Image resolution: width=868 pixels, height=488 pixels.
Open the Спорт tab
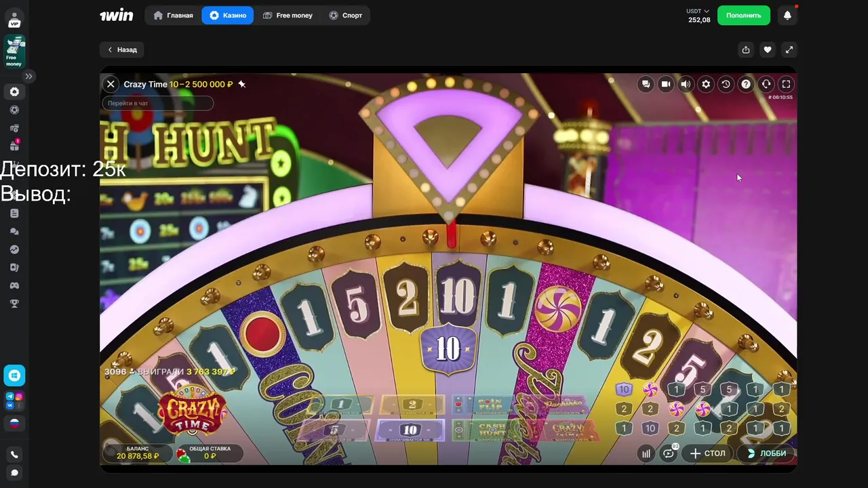tap(346, 15)
